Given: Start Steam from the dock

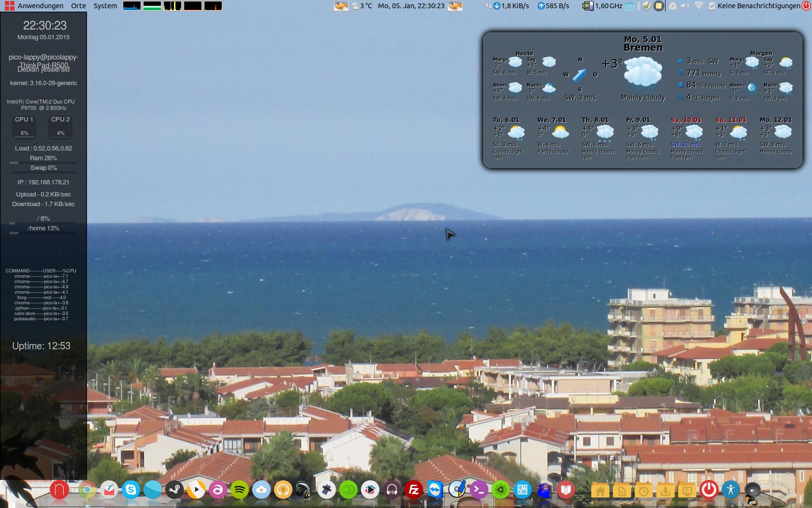Looking at the screenshot, I should [x=174, y=490].
